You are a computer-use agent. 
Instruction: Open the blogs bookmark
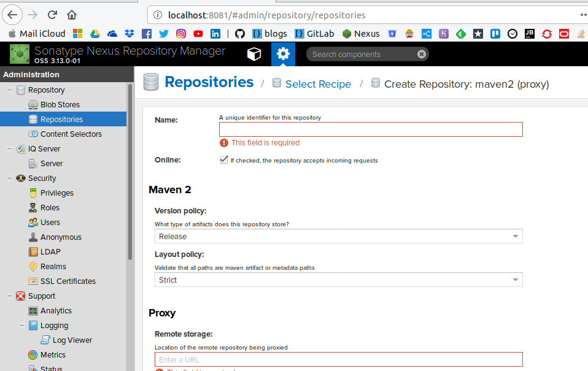269,34
